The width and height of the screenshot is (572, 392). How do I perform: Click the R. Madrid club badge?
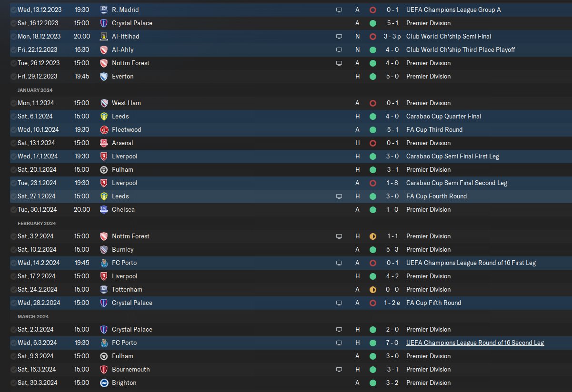tap(104, 10)
